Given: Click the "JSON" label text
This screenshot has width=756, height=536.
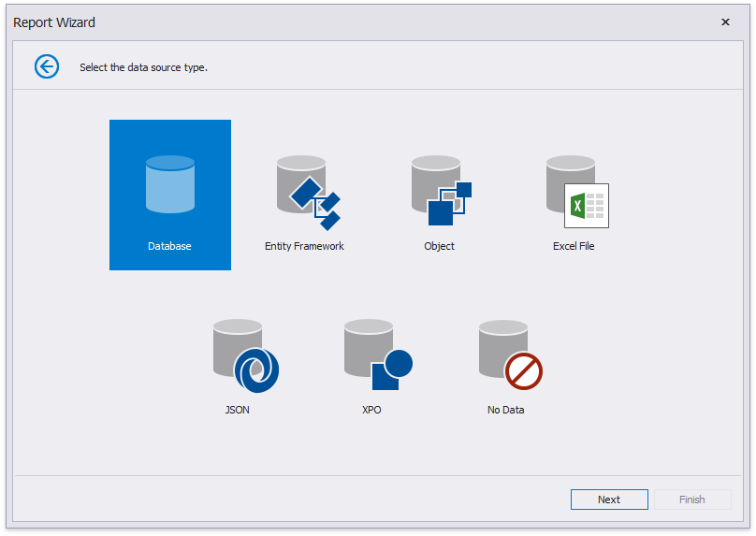Looking at the screenshot, I should click(238, 410).
